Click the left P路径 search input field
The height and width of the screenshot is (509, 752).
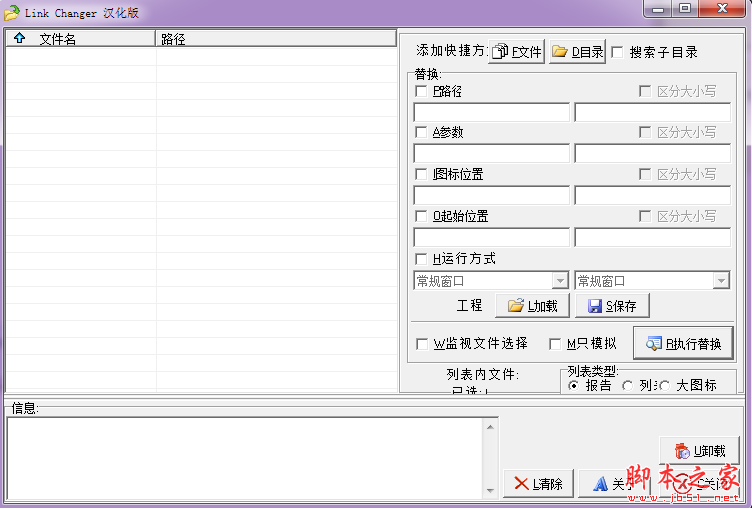pos(492,112)
